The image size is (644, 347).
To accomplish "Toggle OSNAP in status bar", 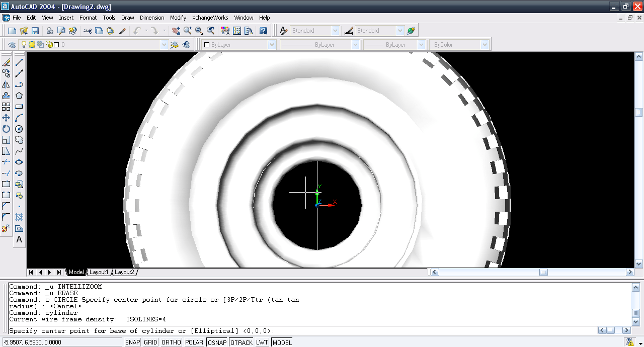I will (217, 342).
